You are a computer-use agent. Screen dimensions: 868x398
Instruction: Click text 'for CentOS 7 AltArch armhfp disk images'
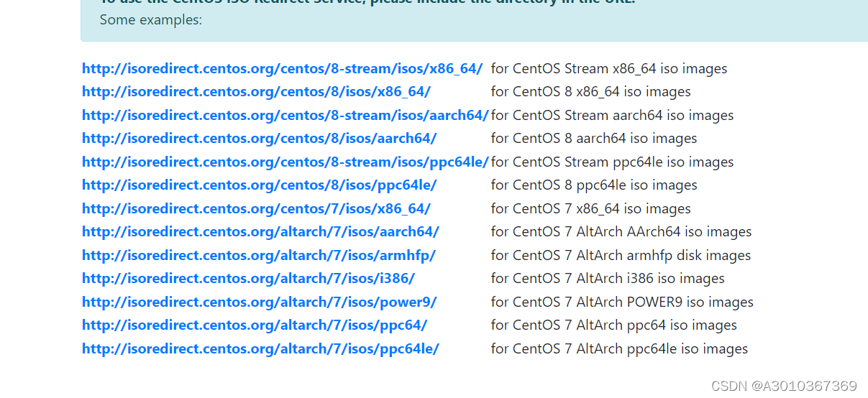(x=621, y=256)
